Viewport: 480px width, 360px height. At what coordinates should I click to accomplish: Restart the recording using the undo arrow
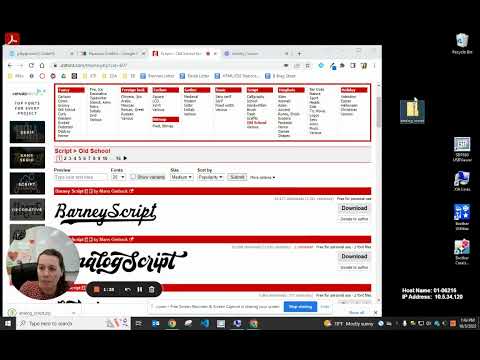coord(128,289)
